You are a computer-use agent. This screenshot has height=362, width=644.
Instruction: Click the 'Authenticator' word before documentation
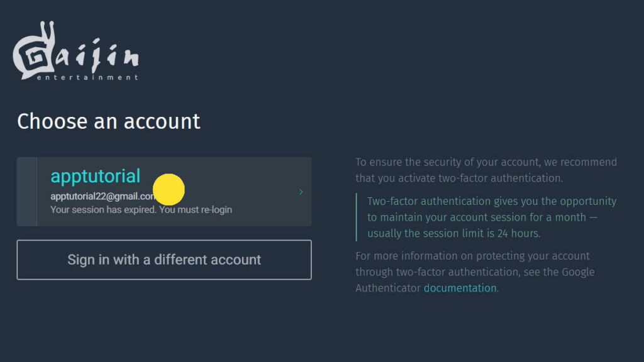click(388, 288)
